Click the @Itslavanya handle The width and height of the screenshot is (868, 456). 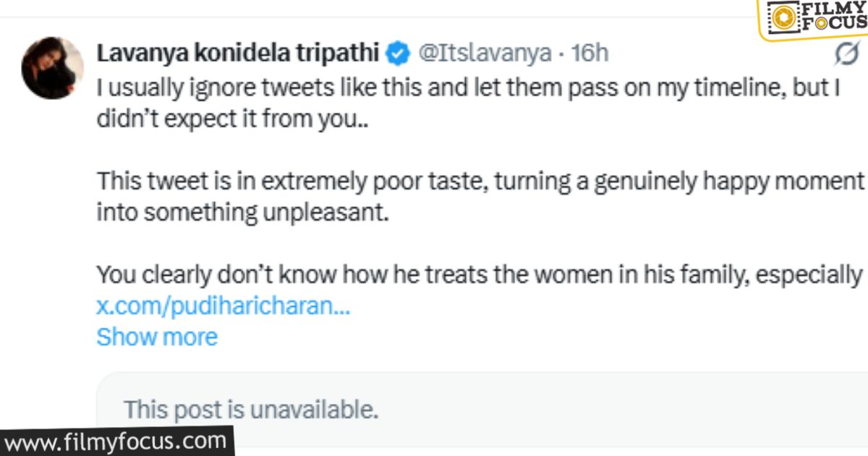pos(483,53)
